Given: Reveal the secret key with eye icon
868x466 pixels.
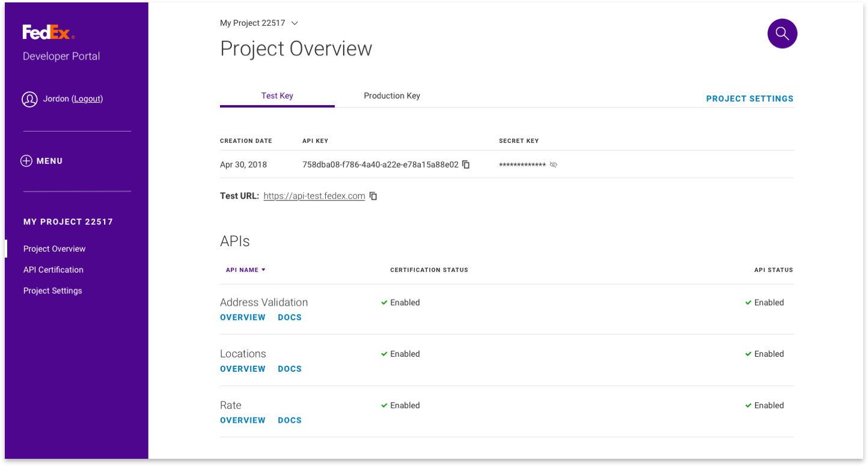Looking at the screenshot, I should point(554,165).
